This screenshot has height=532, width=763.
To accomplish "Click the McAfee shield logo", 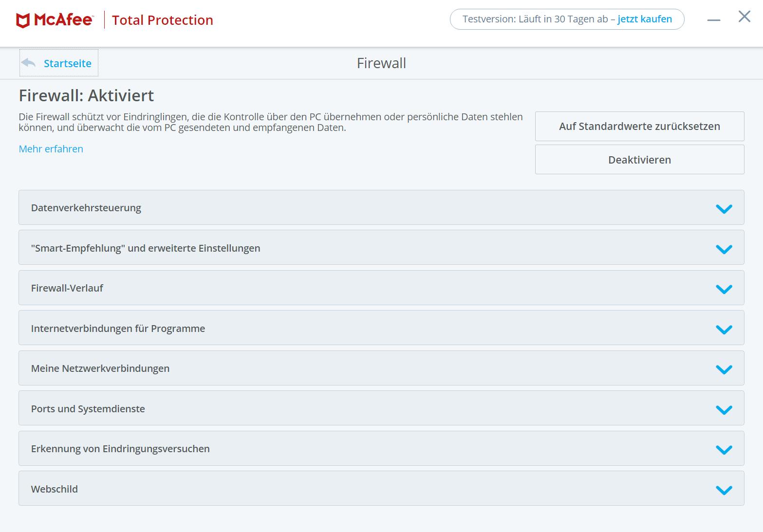I will pos(23,20).
